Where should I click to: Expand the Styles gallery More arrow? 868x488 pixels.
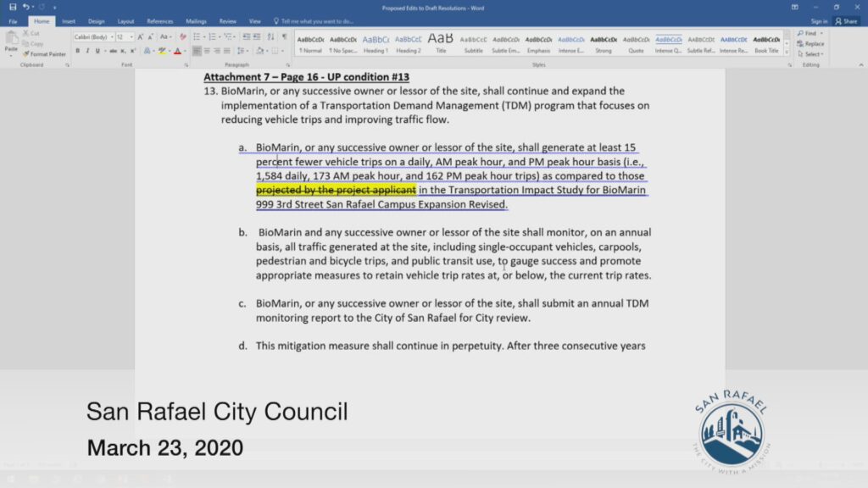[787, 52]
